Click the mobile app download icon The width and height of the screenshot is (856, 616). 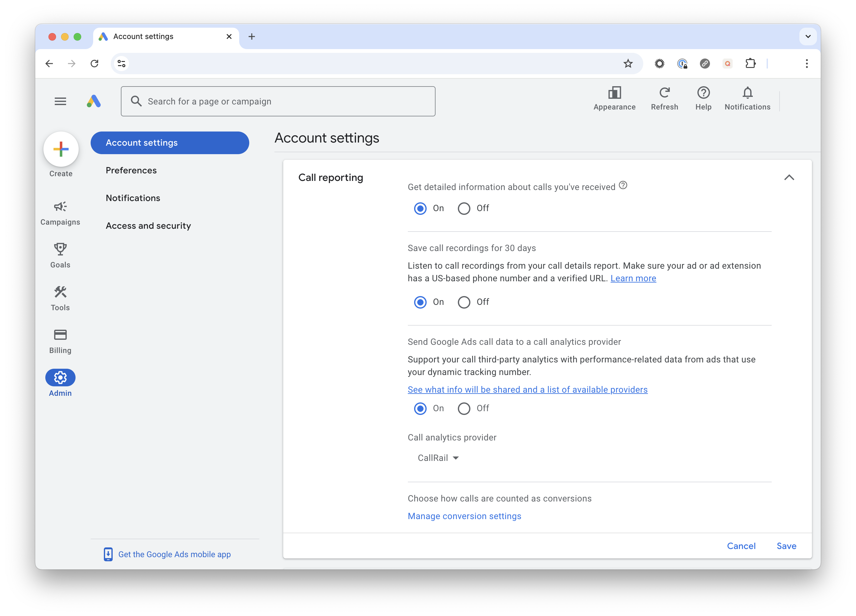pyautogui.click(x=108, y=554)
